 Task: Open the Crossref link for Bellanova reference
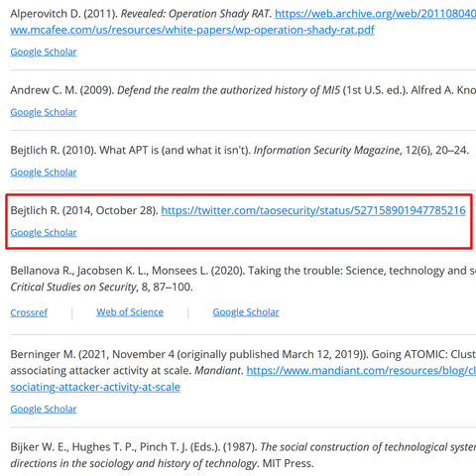(x=29, y=312)
